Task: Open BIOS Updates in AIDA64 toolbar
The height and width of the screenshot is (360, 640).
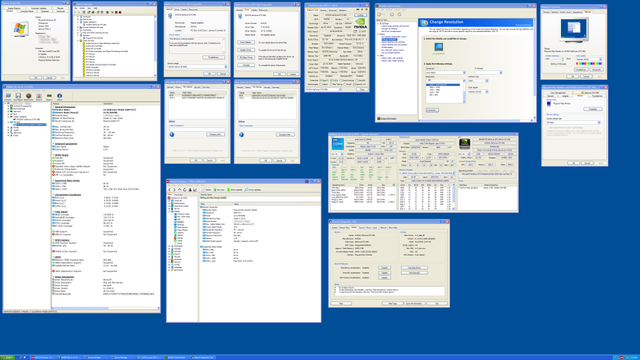Action: point(235,190)
